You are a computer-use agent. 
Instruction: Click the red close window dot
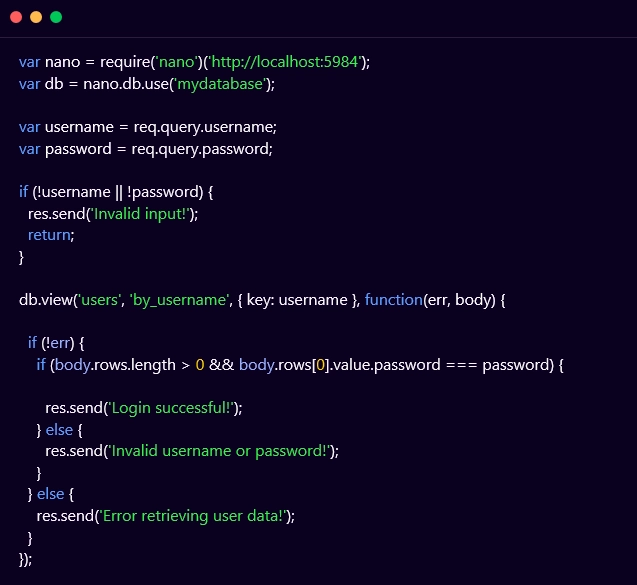point(16,17)
